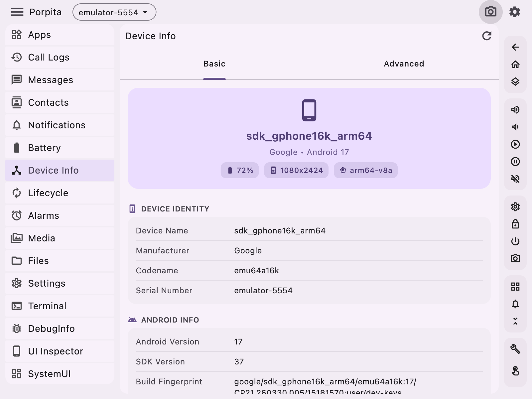532x399 pixels.
Task: Open Media in the sidebar
Action: click(60, 238)
